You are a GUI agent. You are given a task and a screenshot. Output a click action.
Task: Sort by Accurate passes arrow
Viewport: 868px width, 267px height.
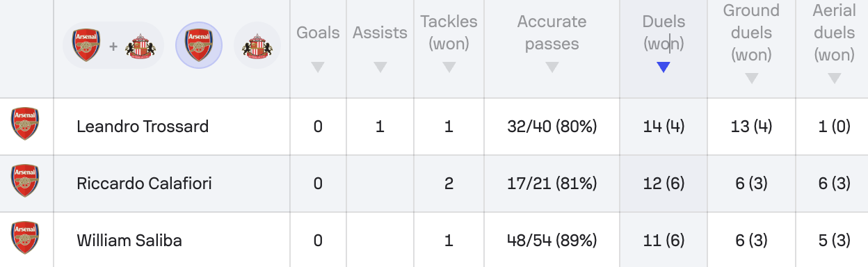(x=552, y=67)
